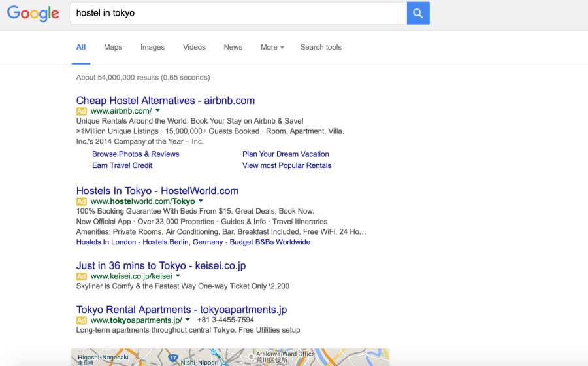Screen dimensions: 588x366
Task: Switch to the News tab
Action: 233,47
